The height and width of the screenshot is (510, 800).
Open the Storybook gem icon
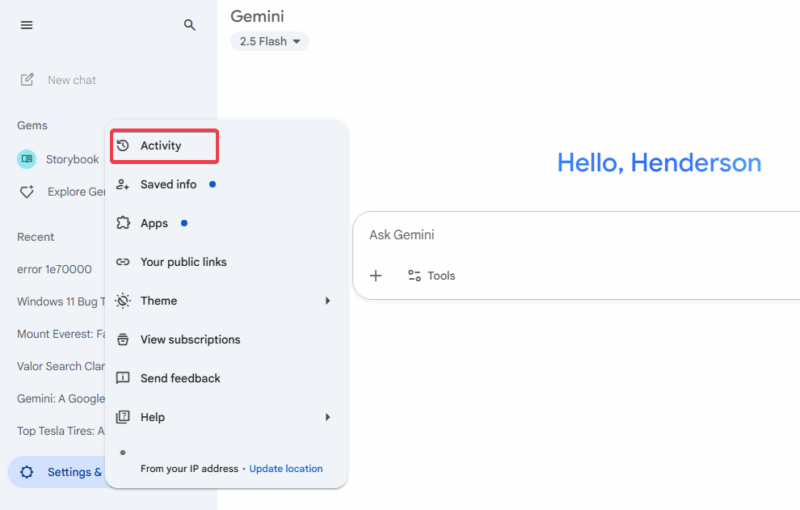click(27, 159)
